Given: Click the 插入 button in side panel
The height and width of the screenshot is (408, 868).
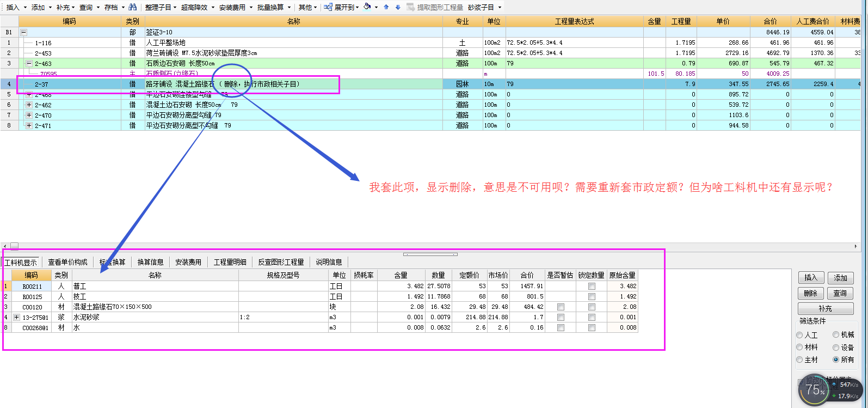Looking at the screenshot, I should [x=811, y=278].
